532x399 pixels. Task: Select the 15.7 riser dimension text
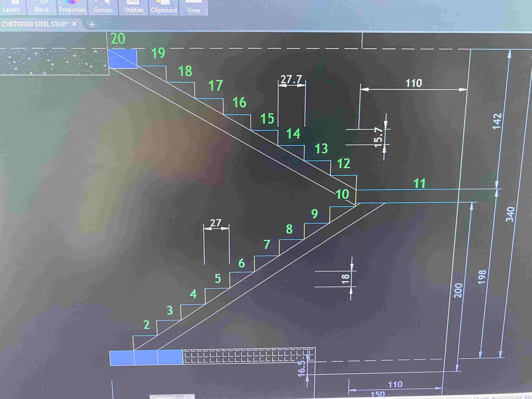pyautogui.click(x=378, y=137)
